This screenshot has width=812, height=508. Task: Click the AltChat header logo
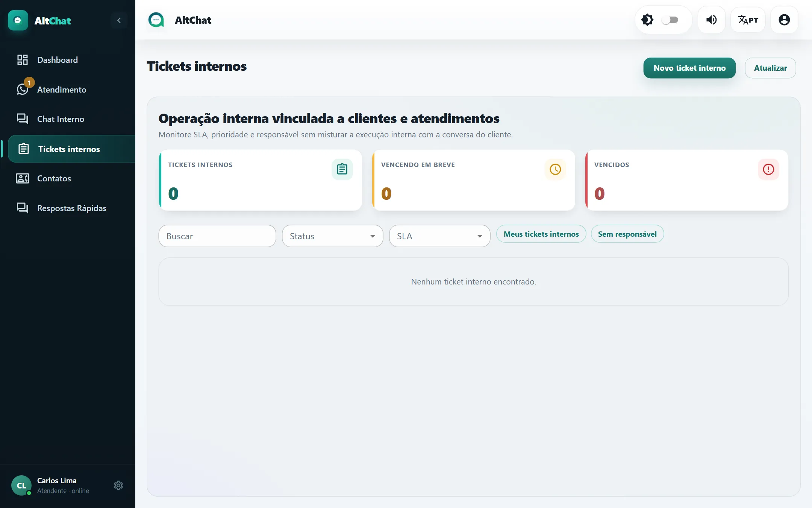[156, 20]
